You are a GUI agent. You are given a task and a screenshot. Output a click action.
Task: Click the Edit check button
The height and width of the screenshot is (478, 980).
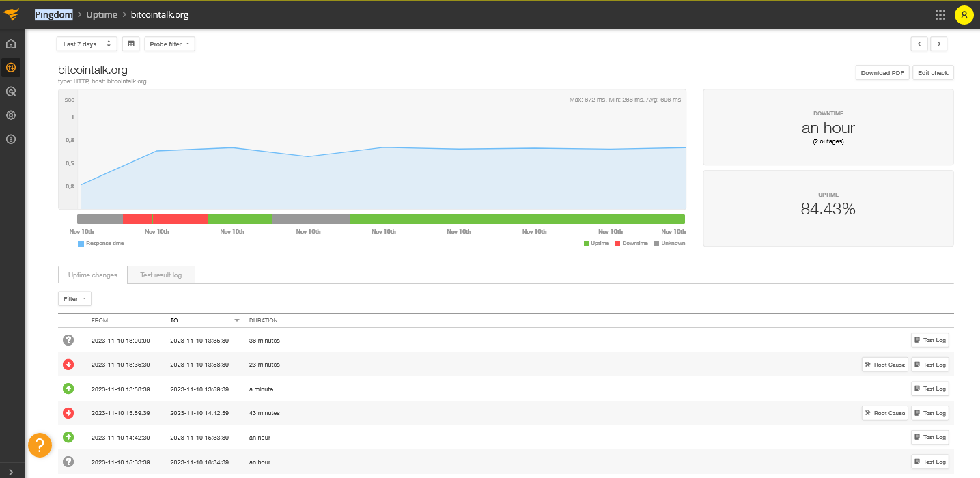933,73
